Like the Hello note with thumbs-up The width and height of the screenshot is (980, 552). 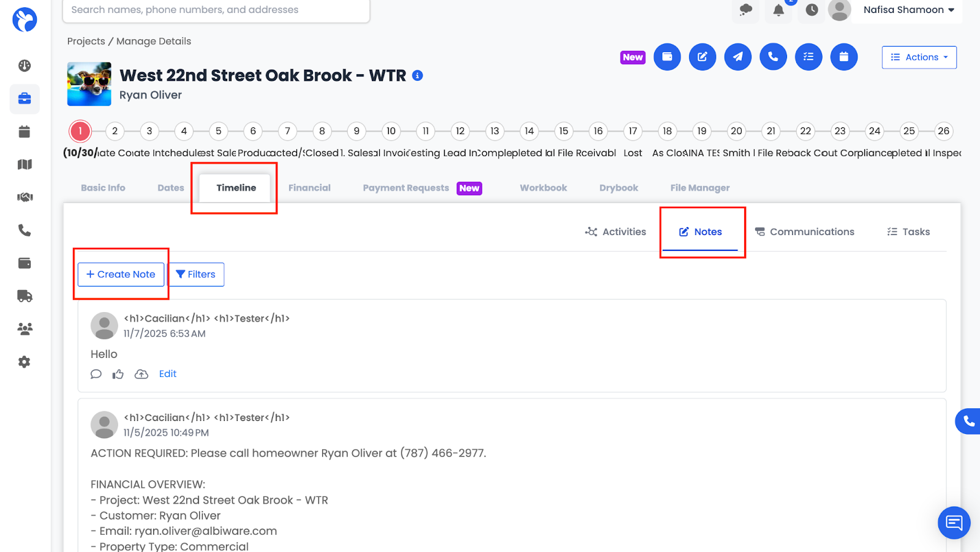pyautogui.click(x=118, y=374)
